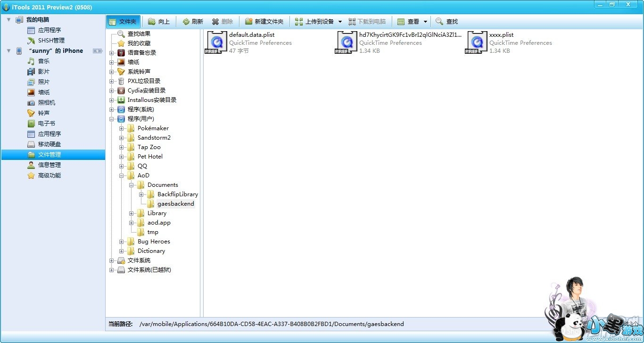Select 文件管理 file management in sidebar

[53, 155]
